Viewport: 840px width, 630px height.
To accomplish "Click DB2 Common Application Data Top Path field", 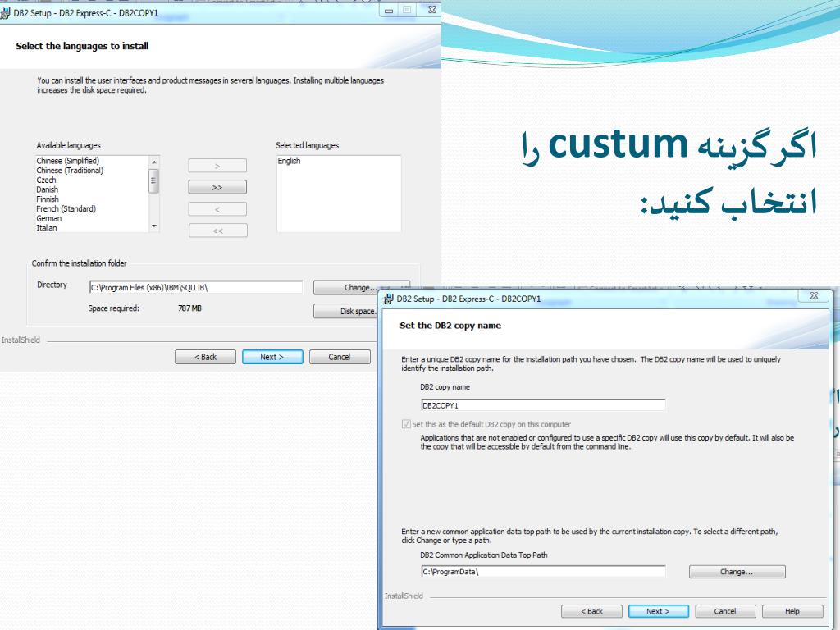I will (x=543, y=572).
